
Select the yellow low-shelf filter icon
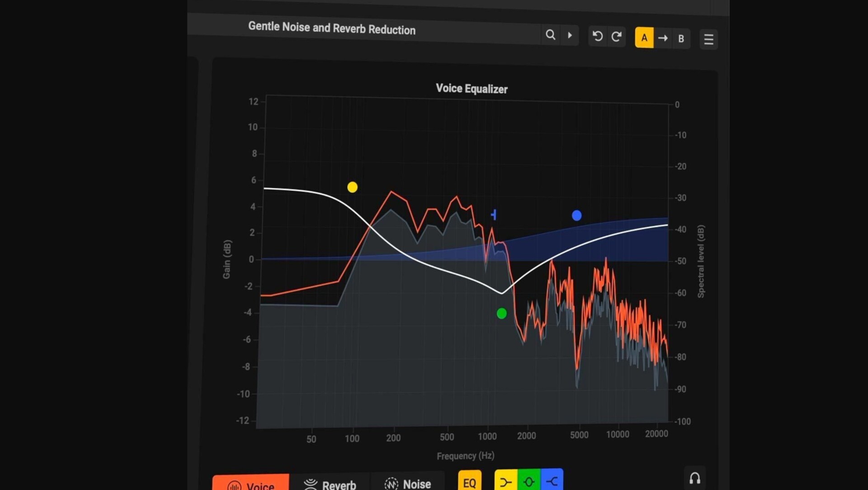pos(506,482)
